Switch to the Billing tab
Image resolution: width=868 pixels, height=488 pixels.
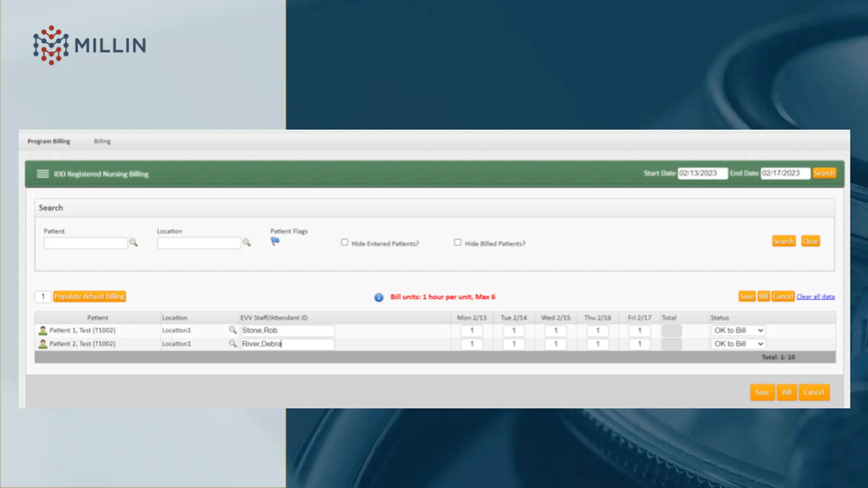[102, 141]
